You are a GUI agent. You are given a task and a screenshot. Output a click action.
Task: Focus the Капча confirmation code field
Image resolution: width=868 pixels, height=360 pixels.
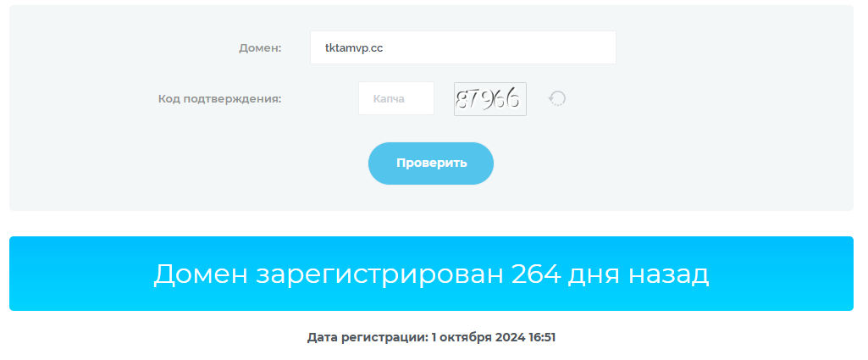pos(396,98)
